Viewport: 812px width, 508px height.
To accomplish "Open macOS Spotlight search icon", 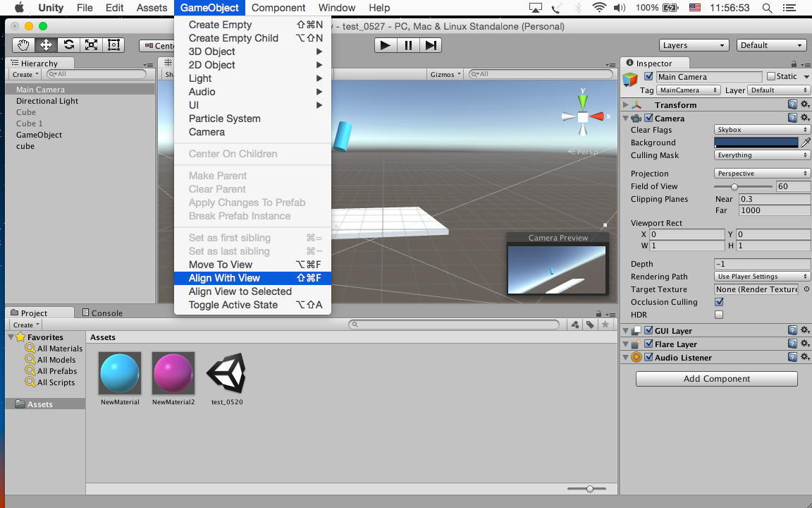I will pyautogui.click(x=768, y=8).
